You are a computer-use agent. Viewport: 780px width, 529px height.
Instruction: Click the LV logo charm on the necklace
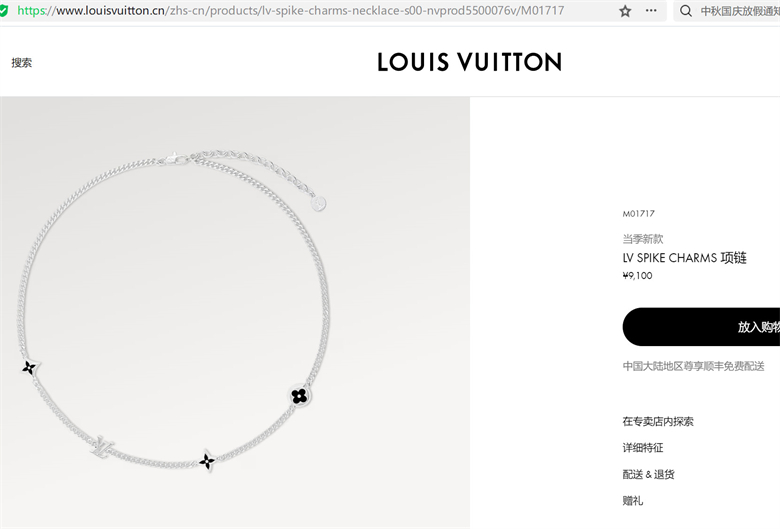coord(102,446)
